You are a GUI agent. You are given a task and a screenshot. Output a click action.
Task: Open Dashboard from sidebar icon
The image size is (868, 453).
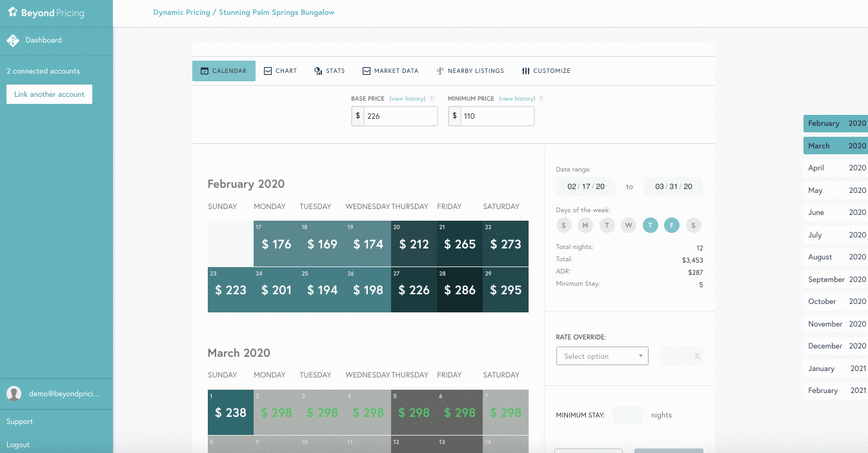point(13,41)
